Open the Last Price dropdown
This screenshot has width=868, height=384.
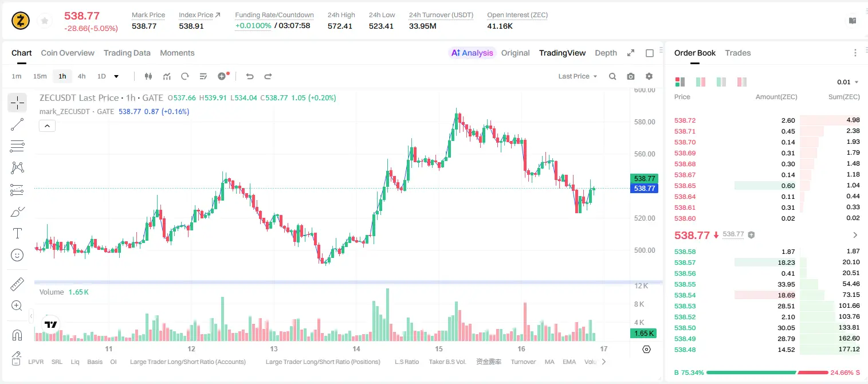578,76
